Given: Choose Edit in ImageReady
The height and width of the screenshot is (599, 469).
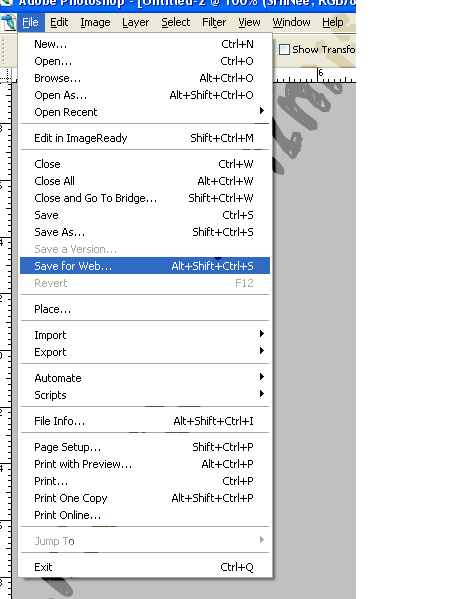Looking at the screenshot, I should (145, 138).
